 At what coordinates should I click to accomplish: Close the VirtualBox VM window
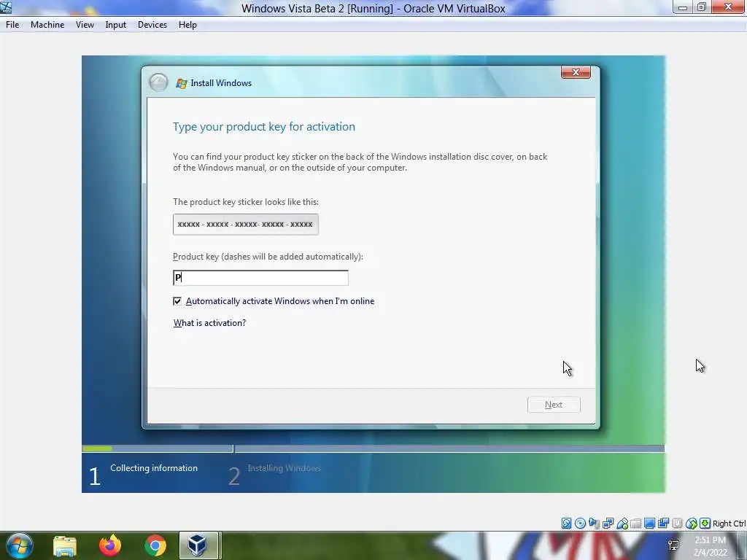[729, 7]
